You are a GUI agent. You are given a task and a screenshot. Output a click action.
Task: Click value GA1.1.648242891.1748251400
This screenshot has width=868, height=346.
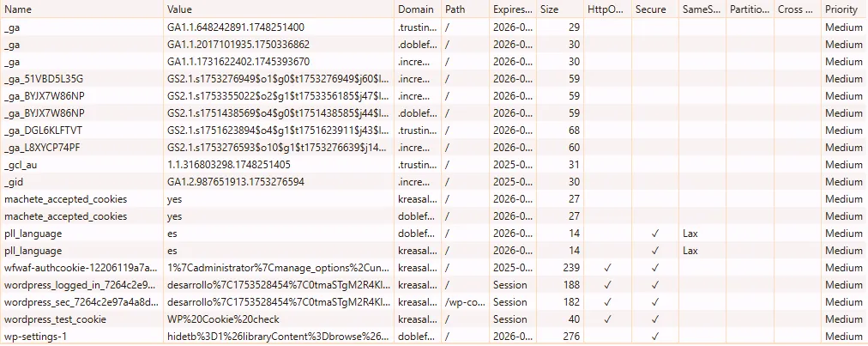[x=235, y=27]
